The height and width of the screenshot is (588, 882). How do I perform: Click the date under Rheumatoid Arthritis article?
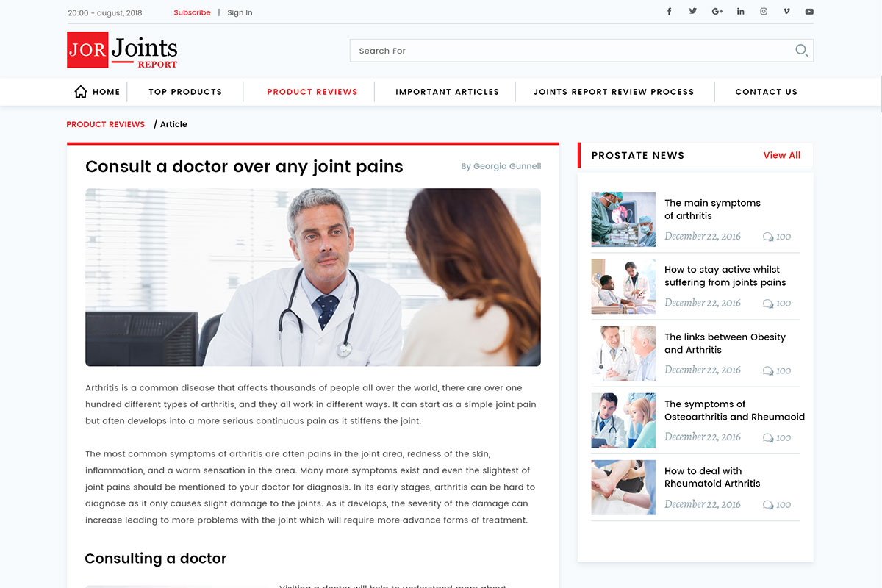coord(703,504)
